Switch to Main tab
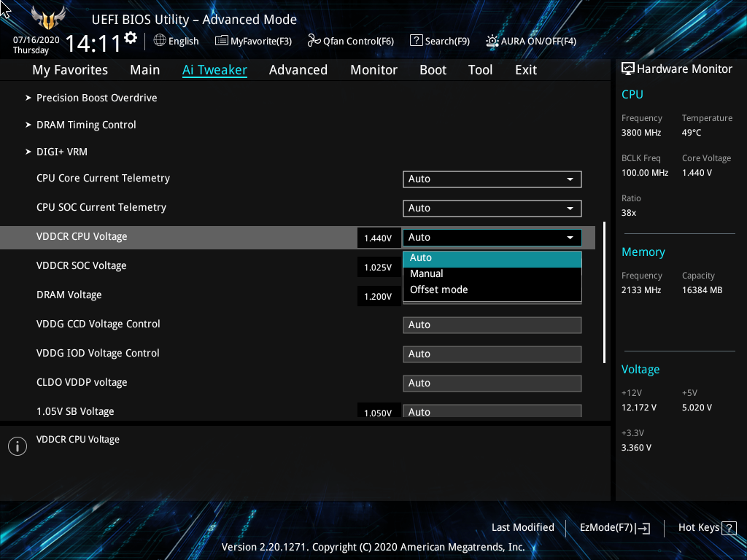This screenshot has width=747, height=560. point(145,70)
